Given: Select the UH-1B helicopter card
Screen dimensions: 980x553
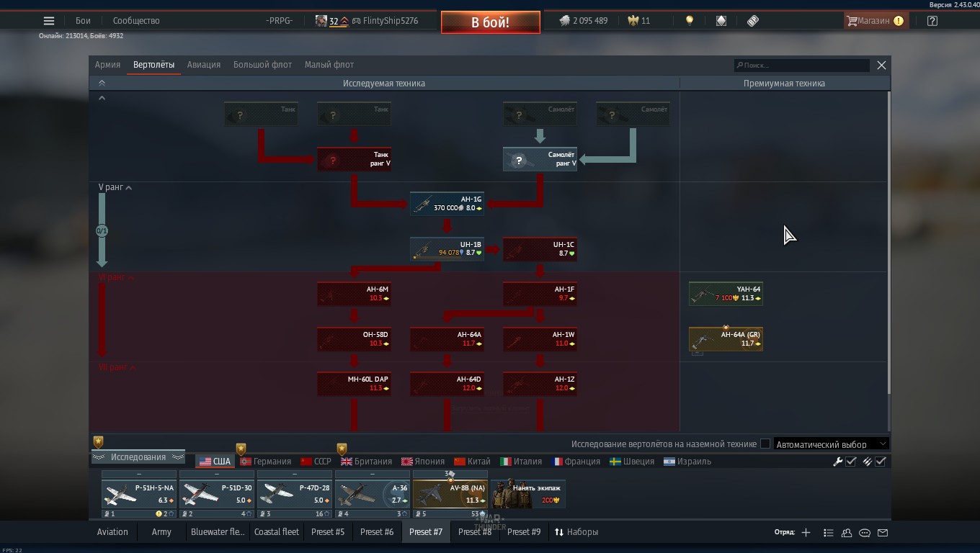Looking at the screenshot, I should coord(447,248).
